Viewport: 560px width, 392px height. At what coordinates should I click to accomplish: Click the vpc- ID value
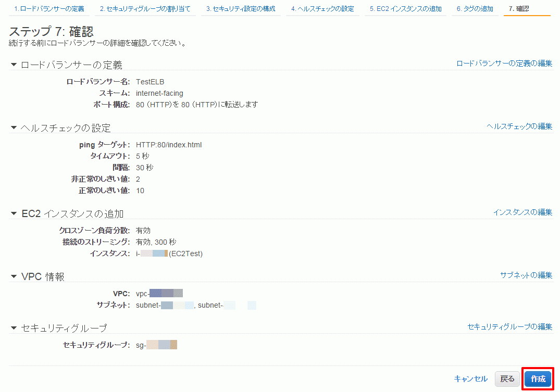(x=159, y=294)
